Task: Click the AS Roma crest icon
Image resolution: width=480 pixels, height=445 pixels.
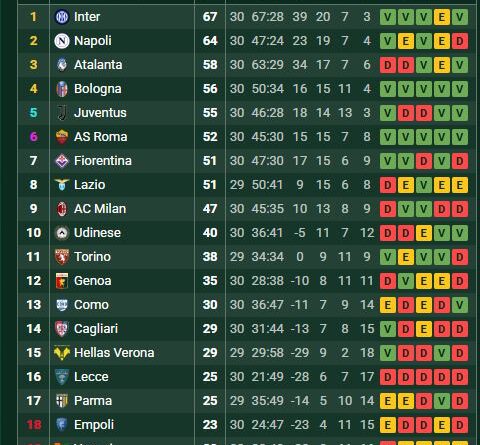Action: 62,137
